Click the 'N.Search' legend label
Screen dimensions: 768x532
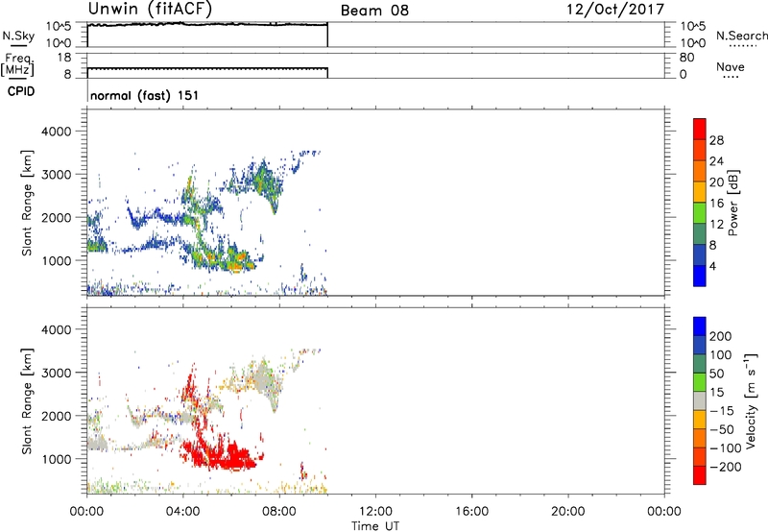(x=742, y=36)
